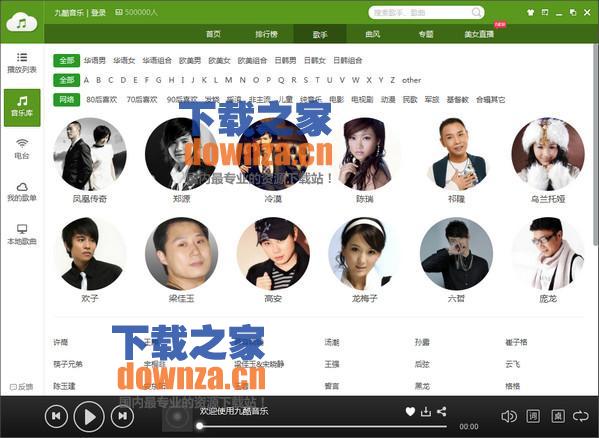The height and width of the screenshot is (438, 599).
Task: Play the previous track
Action: pyautogui.click(x=56, y=416)
